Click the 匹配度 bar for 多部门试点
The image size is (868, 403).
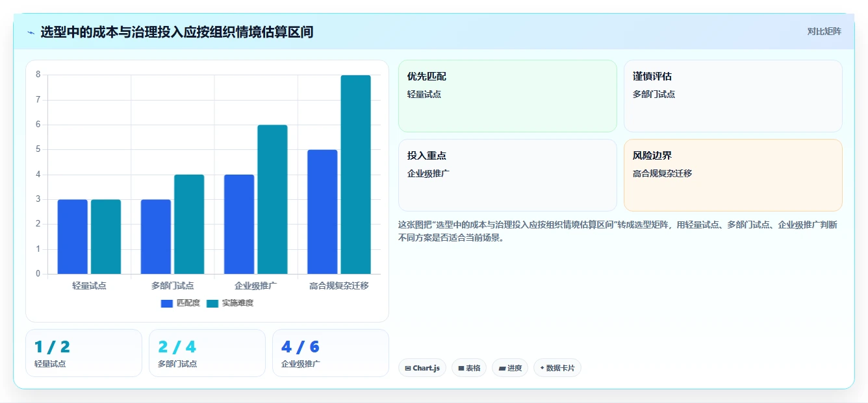click(156, 237)
